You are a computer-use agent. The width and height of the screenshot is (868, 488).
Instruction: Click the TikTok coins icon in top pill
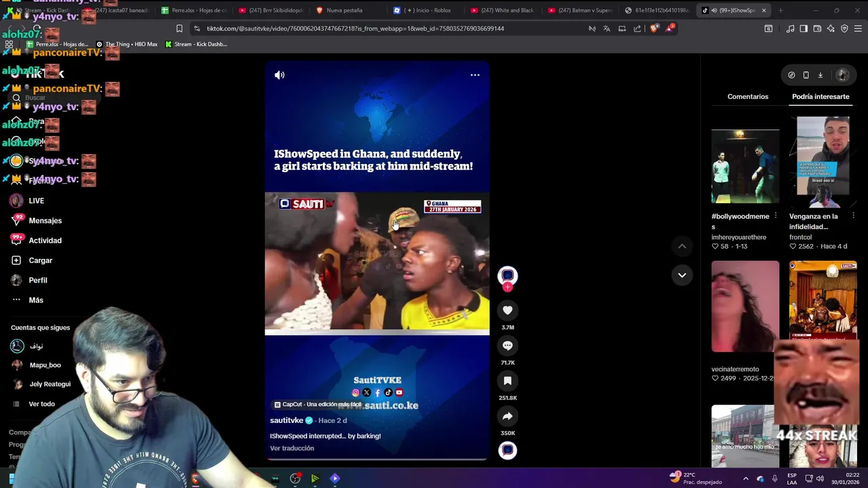791,75
